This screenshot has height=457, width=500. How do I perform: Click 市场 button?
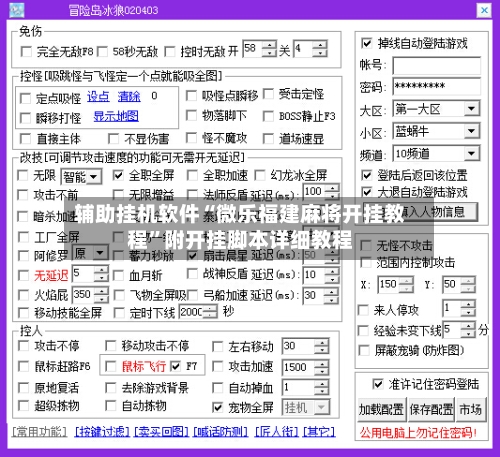tap(471, 409)
